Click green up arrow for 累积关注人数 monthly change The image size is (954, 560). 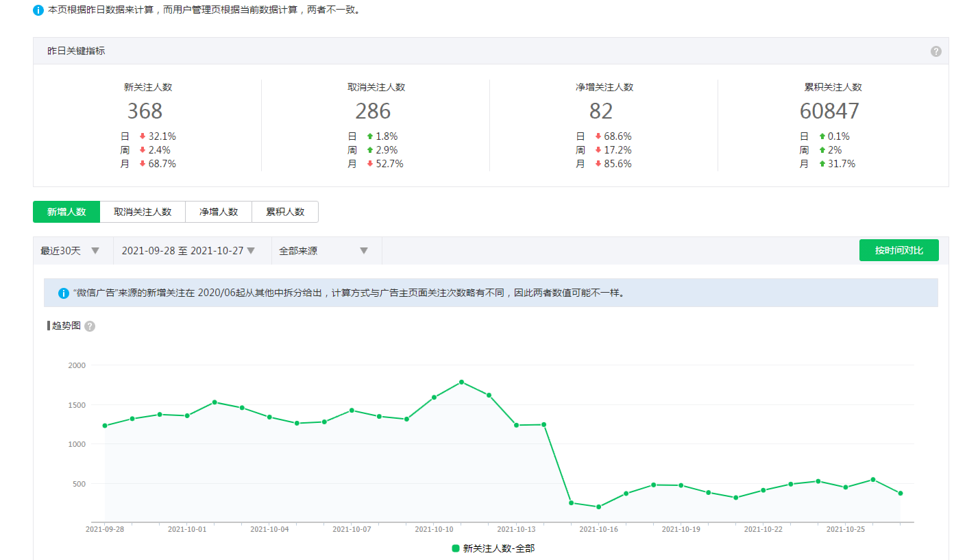[x=822, y=164]
